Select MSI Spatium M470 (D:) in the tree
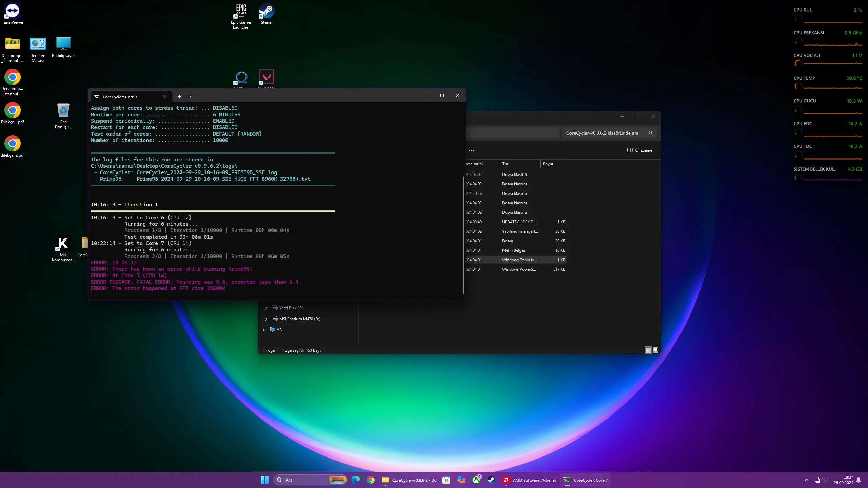 [299, 319]
